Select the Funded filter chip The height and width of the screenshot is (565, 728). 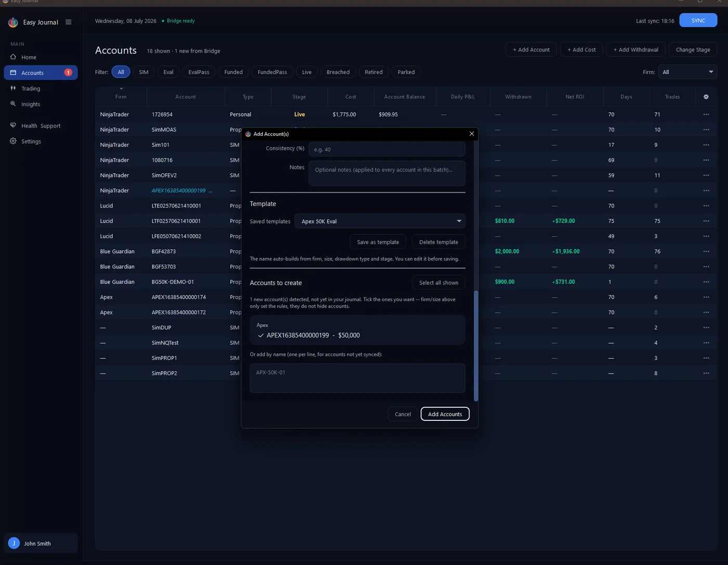(233, 72)
